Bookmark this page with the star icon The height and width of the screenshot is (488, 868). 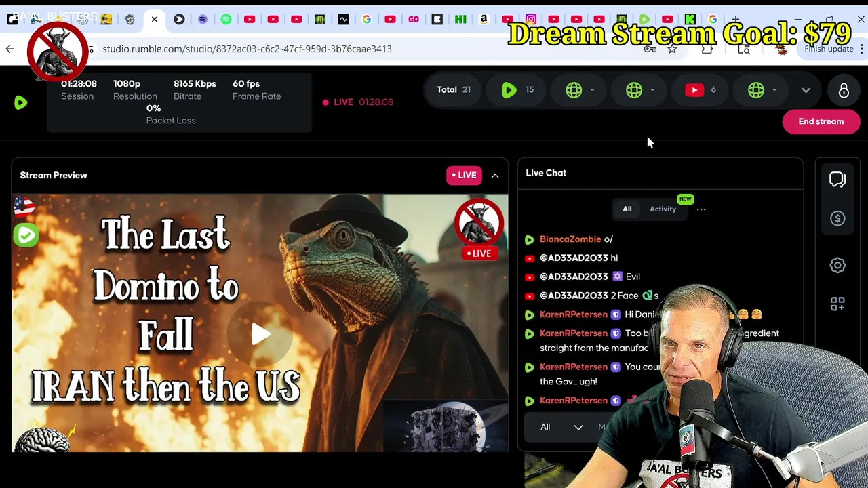click(x=672, y=49)
